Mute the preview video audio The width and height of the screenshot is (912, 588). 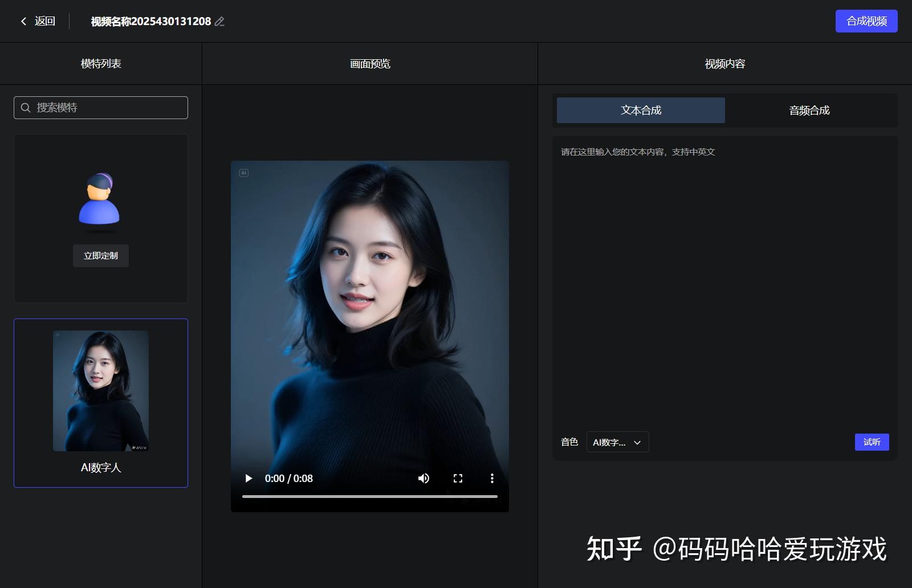[424, 479]
